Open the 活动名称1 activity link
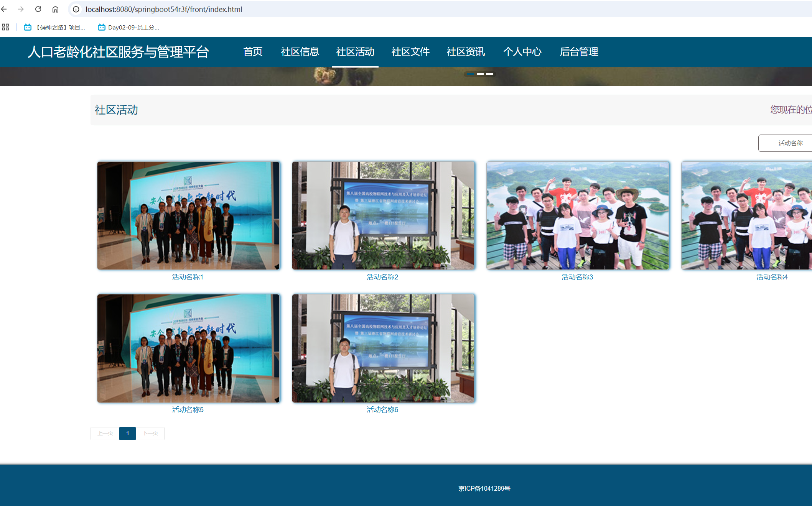812x506 pixels. [188, 277]
